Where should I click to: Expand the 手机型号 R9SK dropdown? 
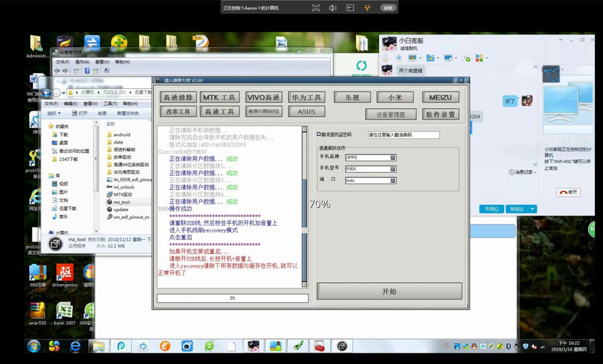pyautogui.click(x=393, y=169)
